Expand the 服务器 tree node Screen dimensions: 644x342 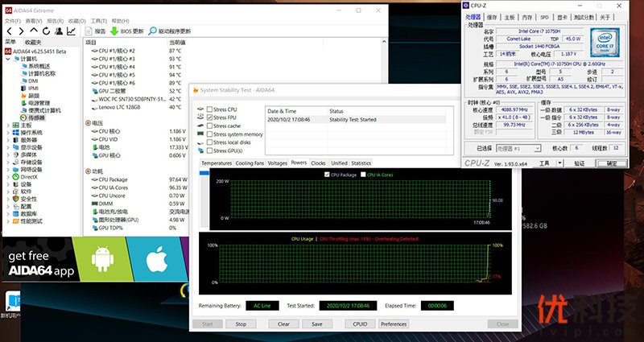pyautogui.click(x=8, y=140)
